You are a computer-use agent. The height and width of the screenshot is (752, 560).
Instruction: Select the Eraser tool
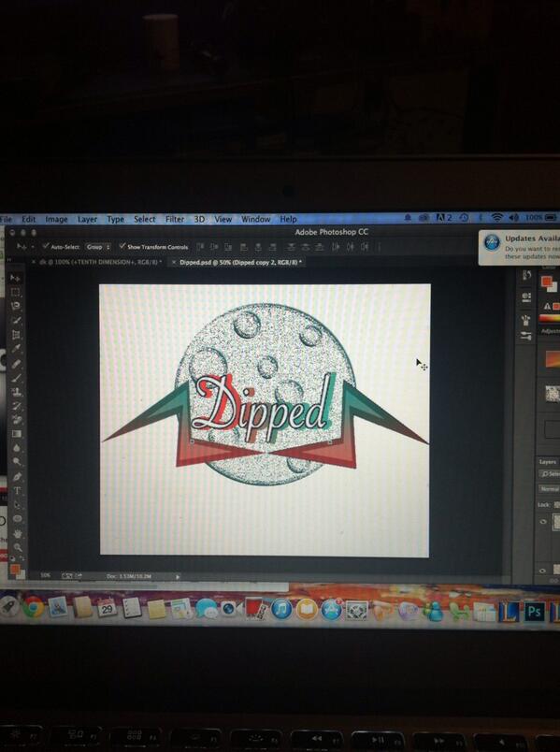point(17,420)
